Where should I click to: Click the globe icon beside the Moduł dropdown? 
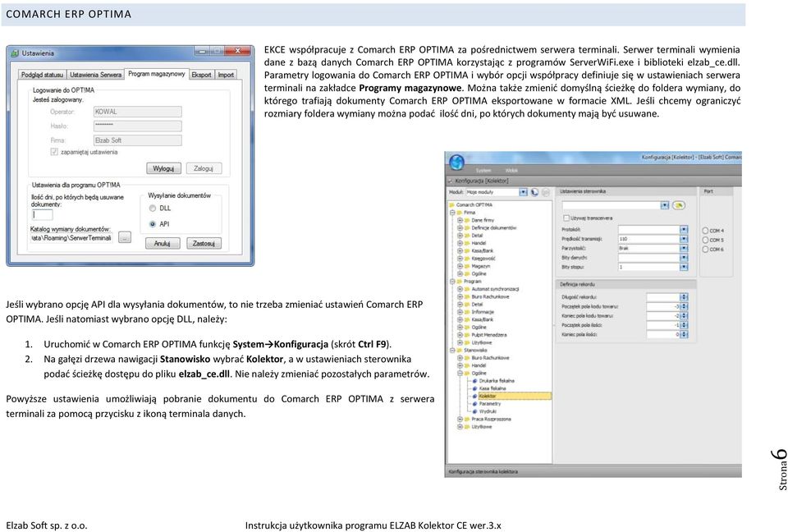534,192
